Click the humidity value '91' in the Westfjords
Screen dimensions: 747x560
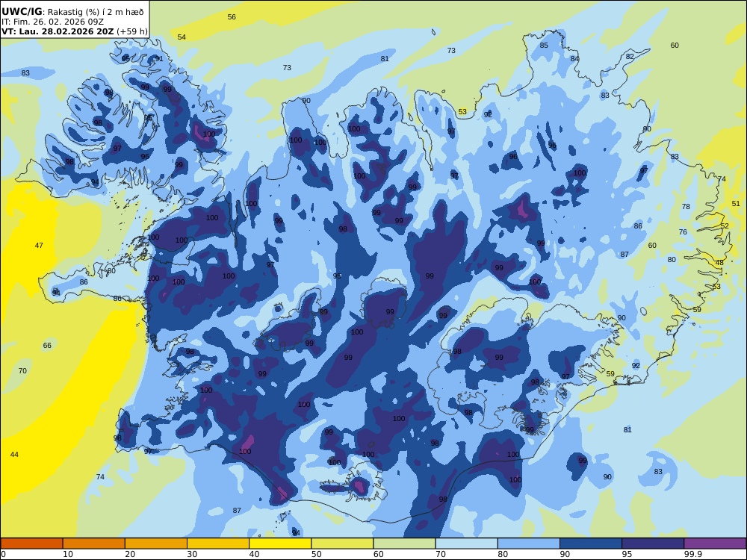(x=159, y=59)
